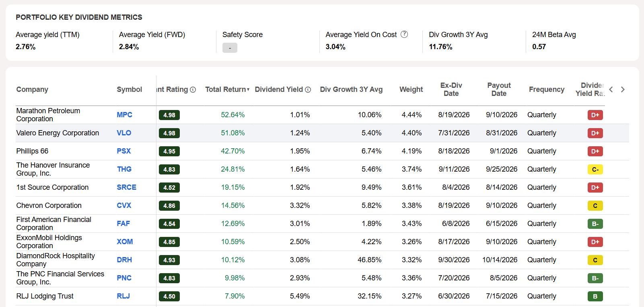Click the Payout Date column header
Viewport: 644px width, 307px height.
499,89
